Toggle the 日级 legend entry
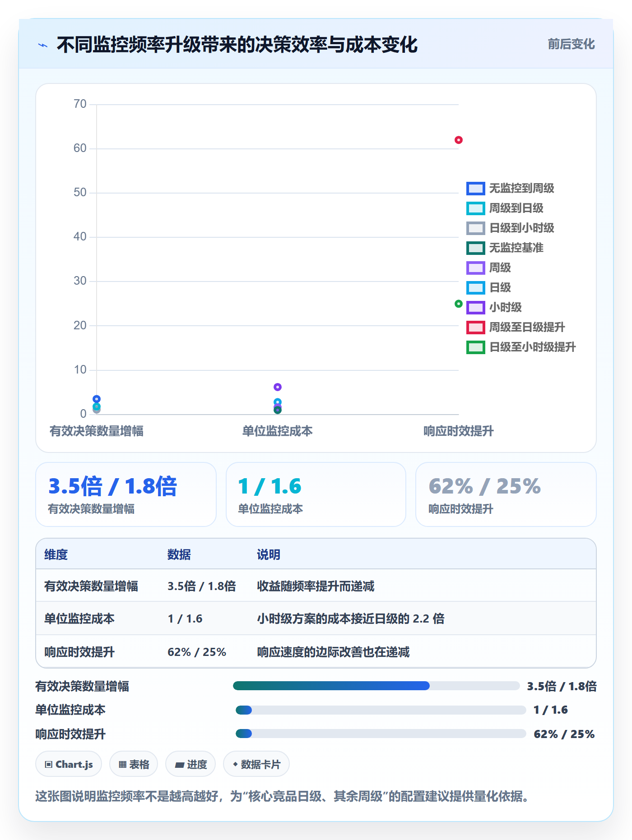 (488, 287)
